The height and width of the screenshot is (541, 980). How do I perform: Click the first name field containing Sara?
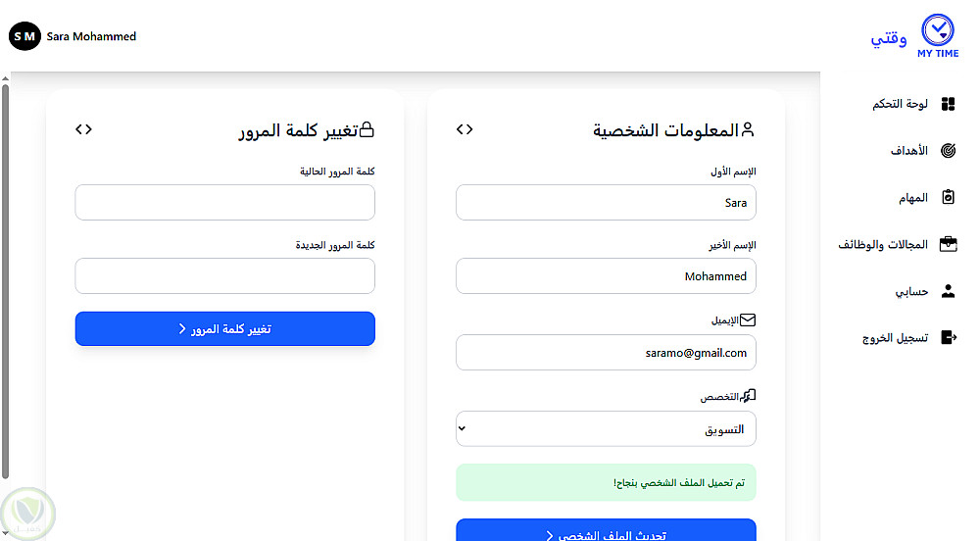coord(606,203)
